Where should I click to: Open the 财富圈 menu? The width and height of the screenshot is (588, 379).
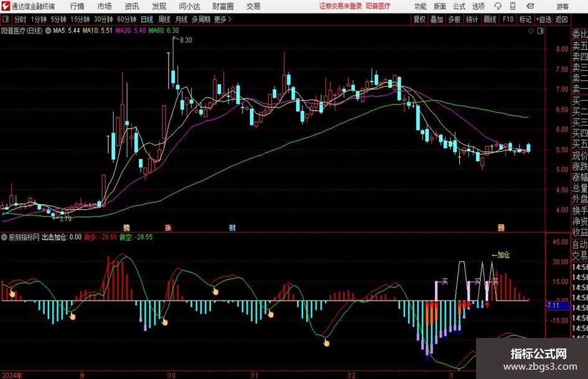223,6
